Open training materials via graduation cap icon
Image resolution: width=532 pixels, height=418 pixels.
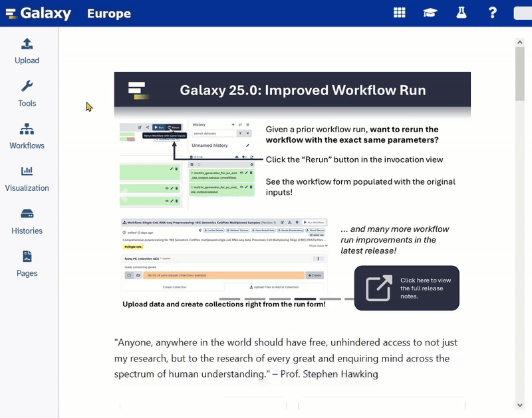(x=430, y=13)
